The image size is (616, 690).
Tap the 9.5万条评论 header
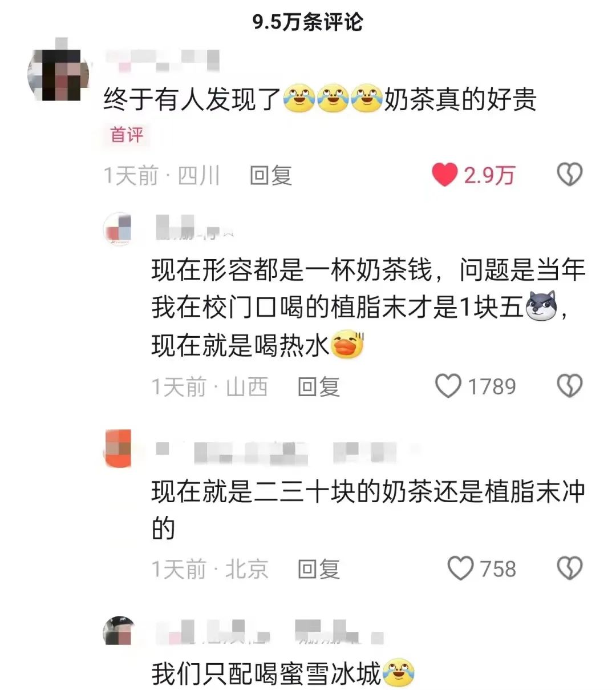308,22
